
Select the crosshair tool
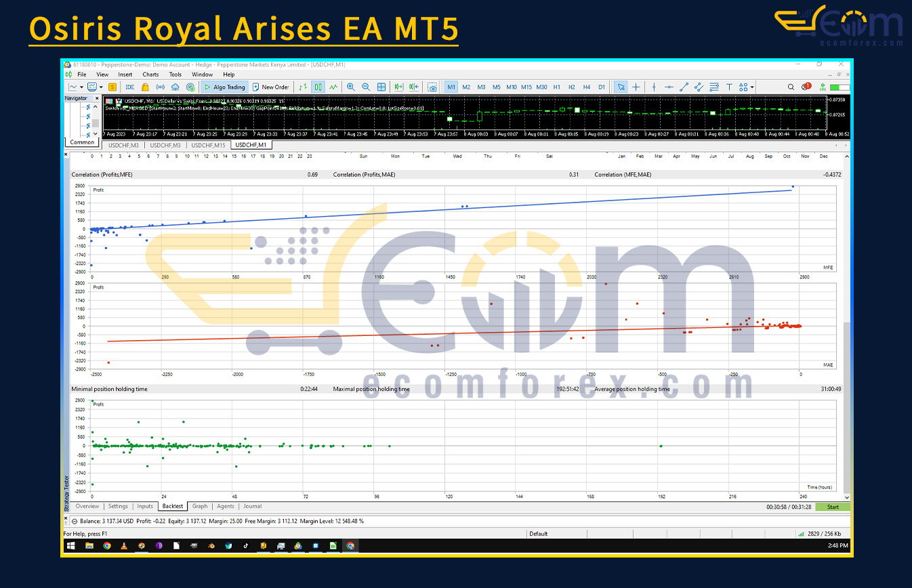(x=636, y=87)
